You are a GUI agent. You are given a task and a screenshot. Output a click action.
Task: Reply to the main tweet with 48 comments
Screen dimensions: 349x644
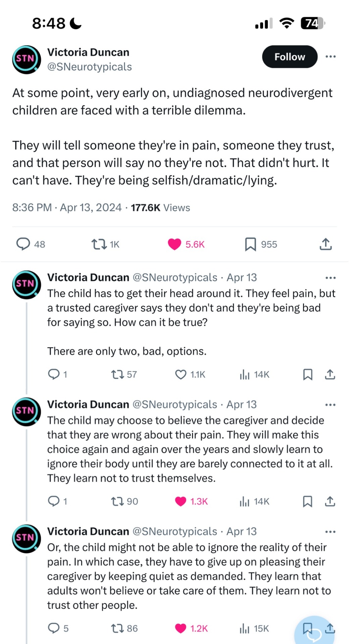click(23, 244)
